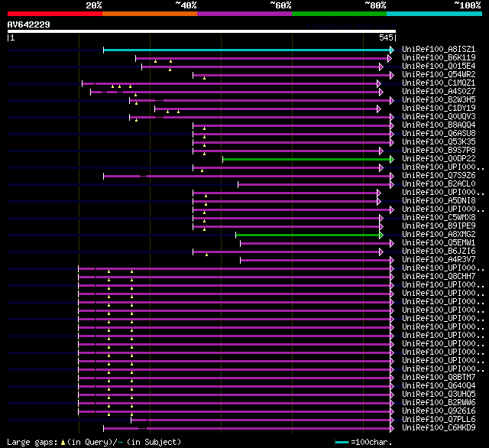Click the purple arrowhead ending the C1DY19 alignment

tap(379, 109)
